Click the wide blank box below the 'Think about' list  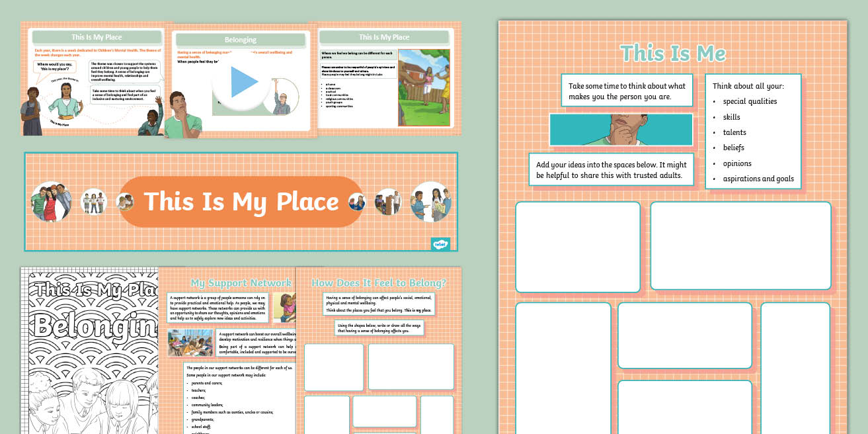click(740, 245)
